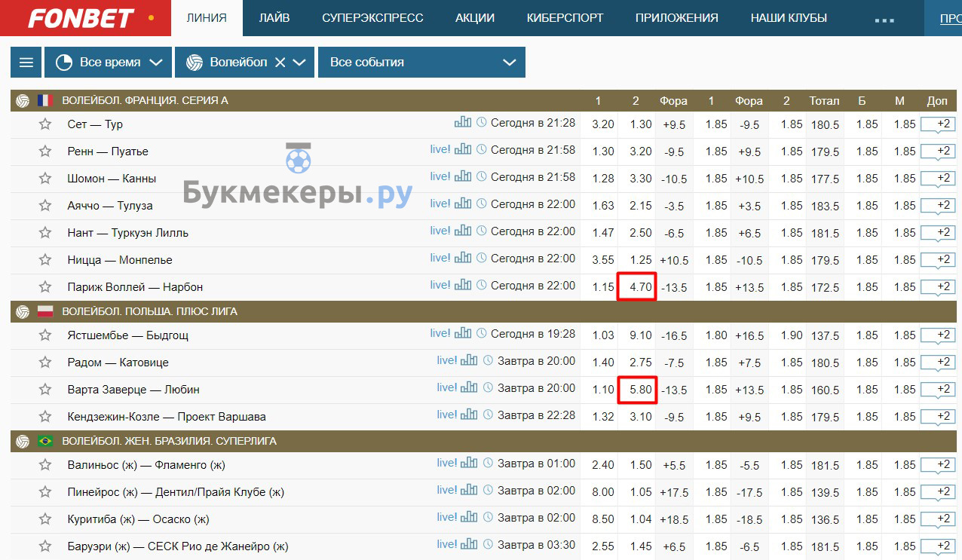Click clock icon in Ницца — Монпелье row
962x560 pixels.
click(482, 259)
